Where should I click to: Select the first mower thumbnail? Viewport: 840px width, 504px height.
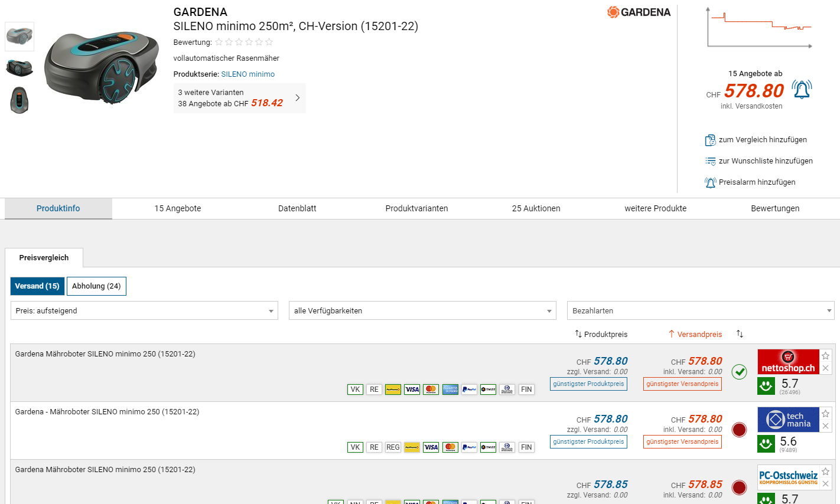[19, 37]
